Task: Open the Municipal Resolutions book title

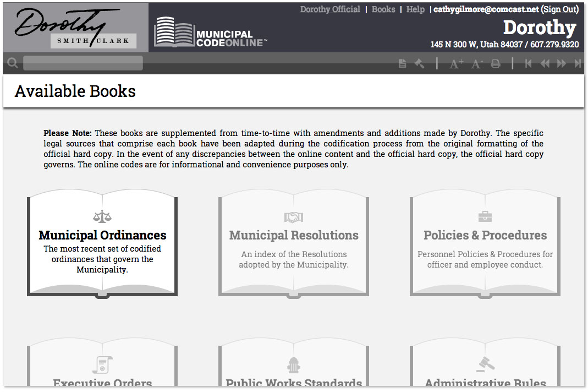Action: coord(294,235)
